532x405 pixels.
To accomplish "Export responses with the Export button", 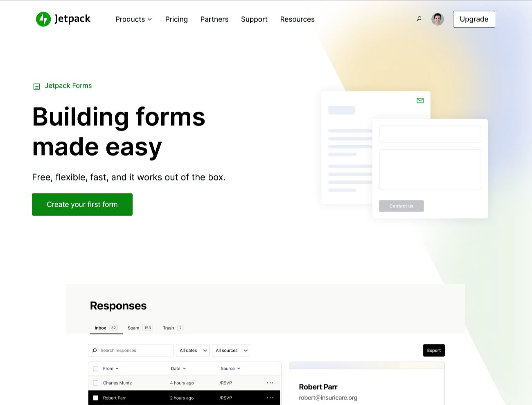I will [x=434, y=350].
